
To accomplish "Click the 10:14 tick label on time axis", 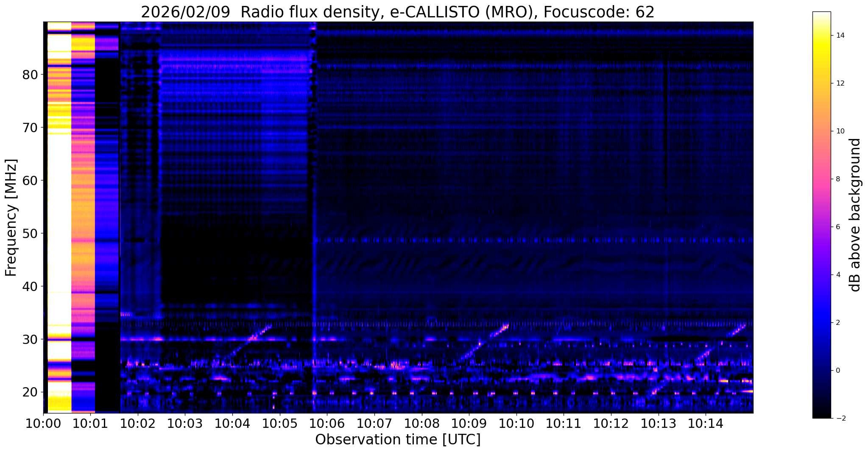I will click(x=705, y=424).
